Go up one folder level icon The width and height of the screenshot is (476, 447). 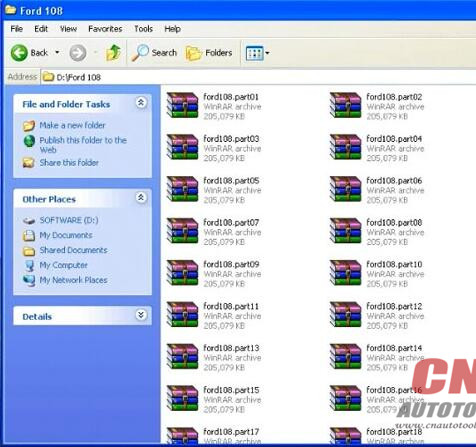(x=113, y=53)
